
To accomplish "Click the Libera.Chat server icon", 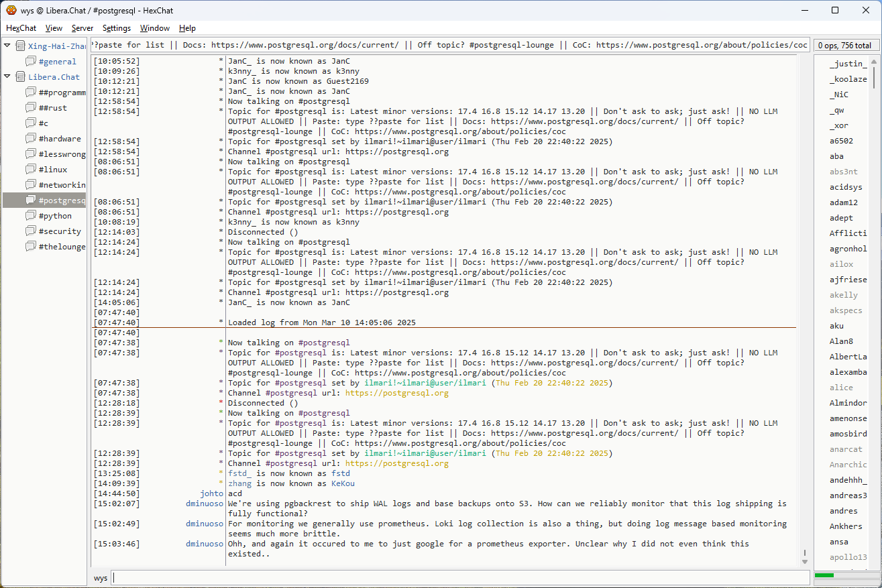I will point(20,77).
